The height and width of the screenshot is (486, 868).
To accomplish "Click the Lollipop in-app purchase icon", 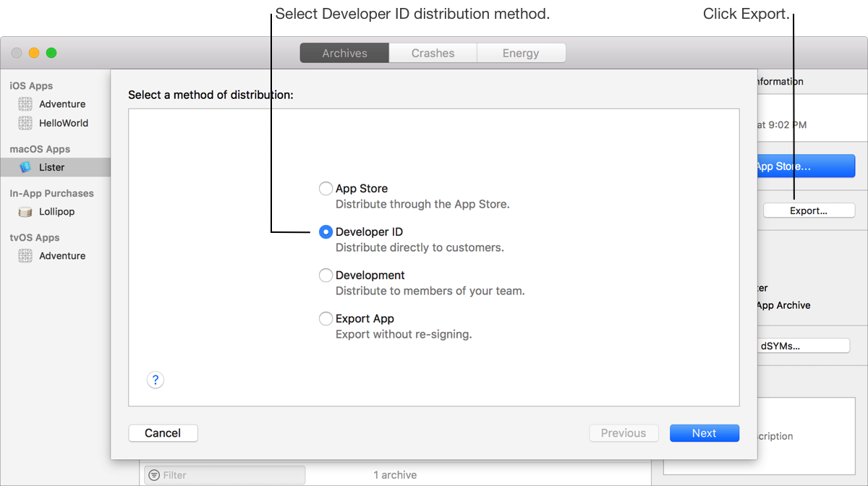I will pos(25,212).
